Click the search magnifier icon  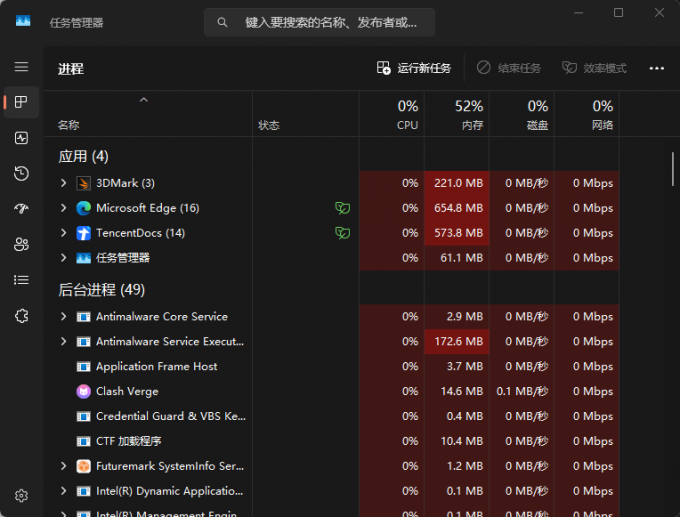[222, 22]
